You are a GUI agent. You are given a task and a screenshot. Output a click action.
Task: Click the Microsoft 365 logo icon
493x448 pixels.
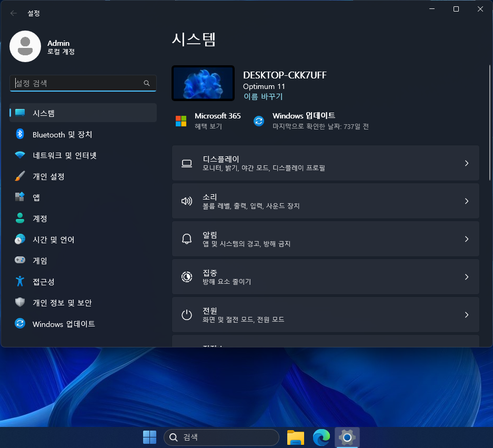[x=181, y=121]
